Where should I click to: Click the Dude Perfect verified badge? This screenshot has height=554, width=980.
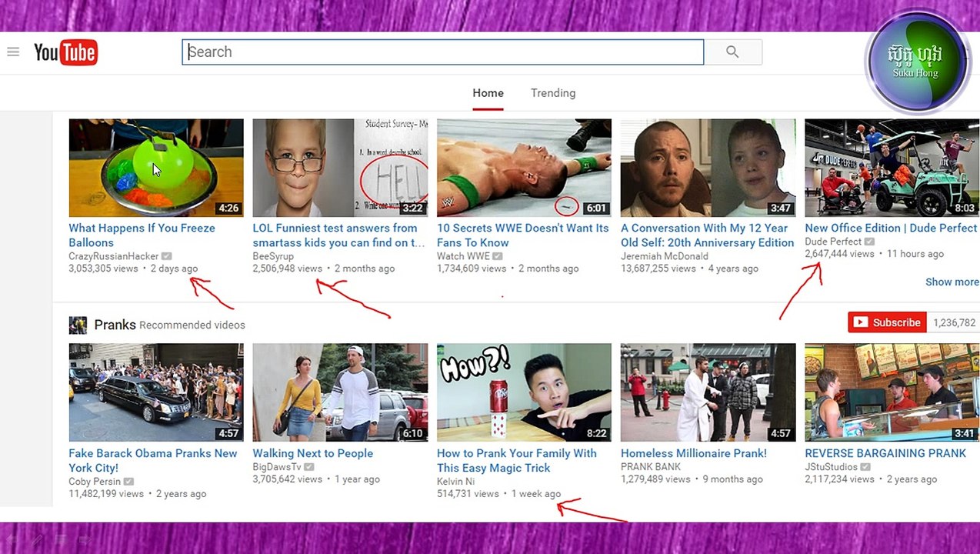(869, 242)
